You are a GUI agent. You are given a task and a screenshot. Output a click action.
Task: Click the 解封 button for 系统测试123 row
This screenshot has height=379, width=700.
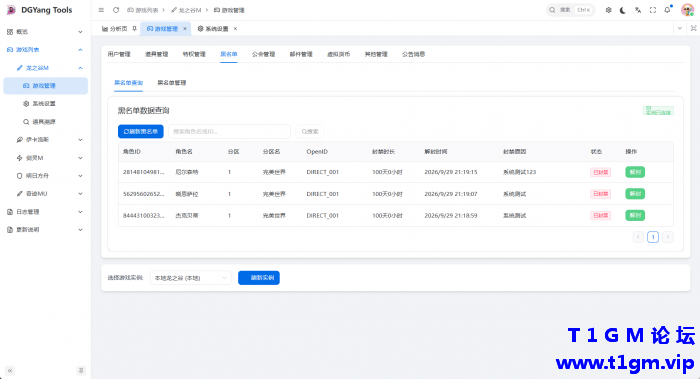click(x=635, y=172)
